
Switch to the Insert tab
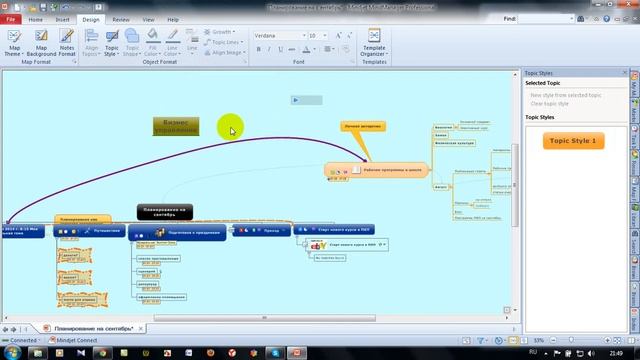tap(62, 20)
